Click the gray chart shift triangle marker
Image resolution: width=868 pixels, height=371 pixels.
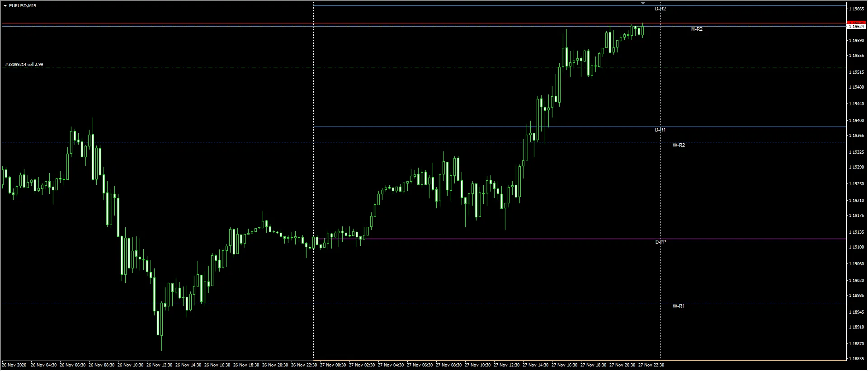click(x=643, y=4)
